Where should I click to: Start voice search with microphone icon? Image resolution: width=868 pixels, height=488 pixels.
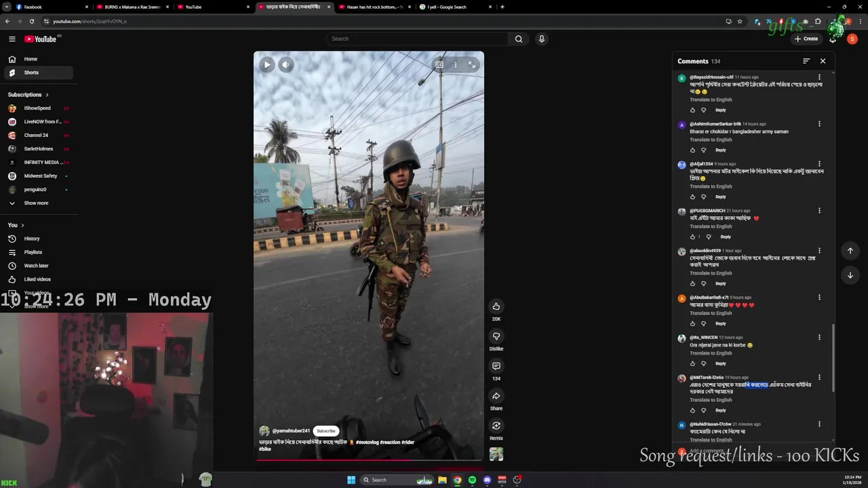[541, 39]
